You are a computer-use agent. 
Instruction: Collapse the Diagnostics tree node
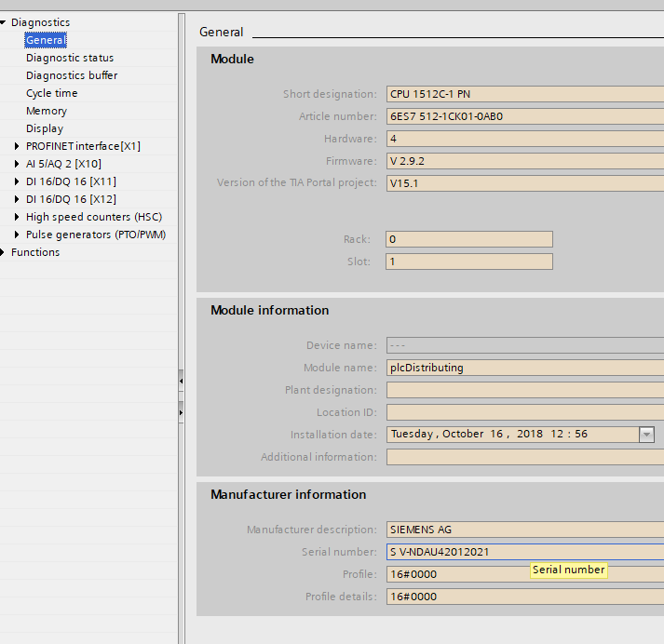click(5, 22)
